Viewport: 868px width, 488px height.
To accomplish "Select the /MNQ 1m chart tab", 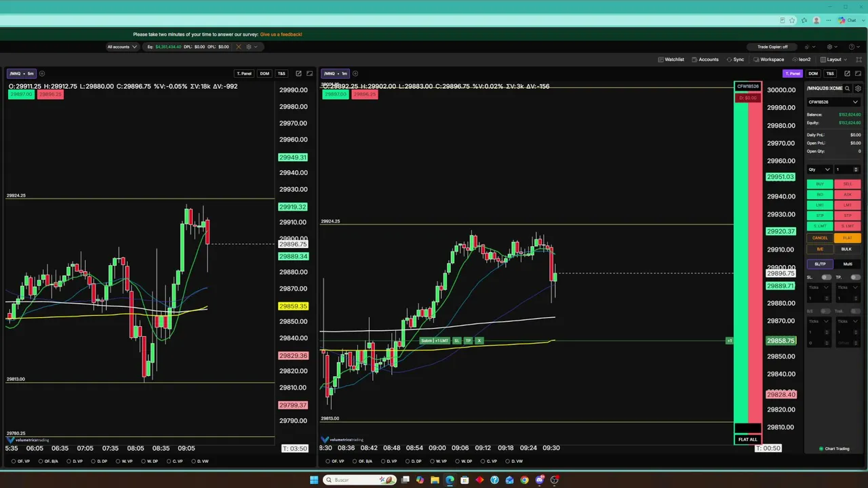I will pos(335,73).
